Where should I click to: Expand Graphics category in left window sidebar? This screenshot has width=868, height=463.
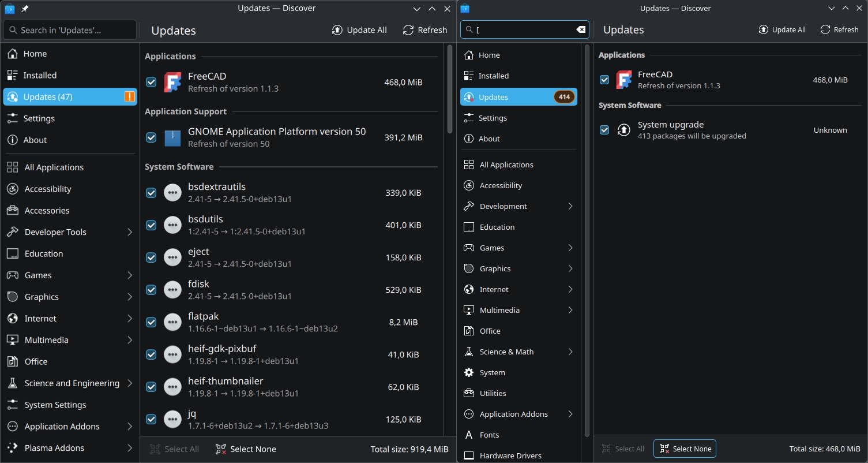(x=130, y=297)
